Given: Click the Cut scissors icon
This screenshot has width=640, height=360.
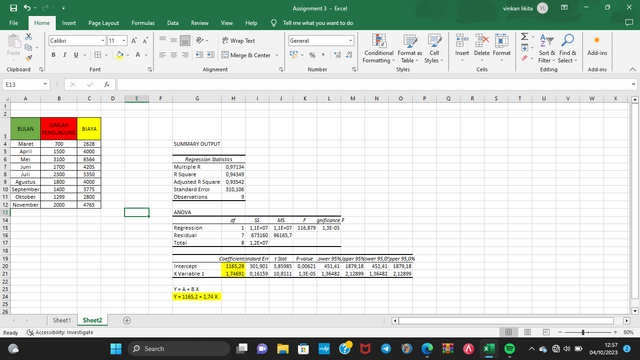Looking at the screenshot, I should pyautogui.click(x=29, y=37).
